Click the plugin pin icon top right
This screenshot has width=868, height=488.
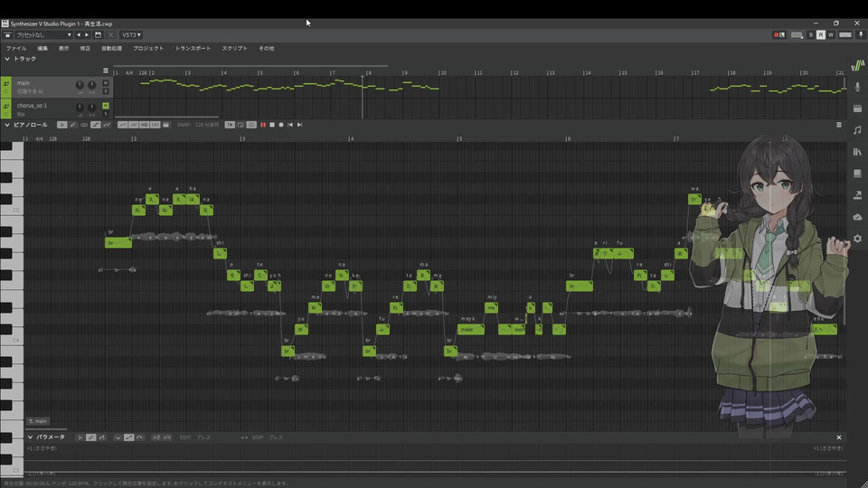(x=861, y=35)
